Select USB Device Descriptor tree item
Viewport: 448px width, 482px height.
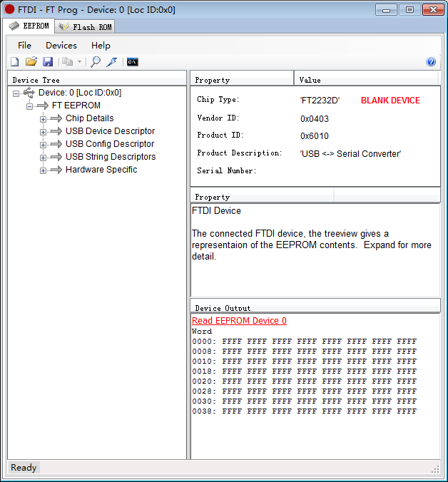click(x=110, y=131)
